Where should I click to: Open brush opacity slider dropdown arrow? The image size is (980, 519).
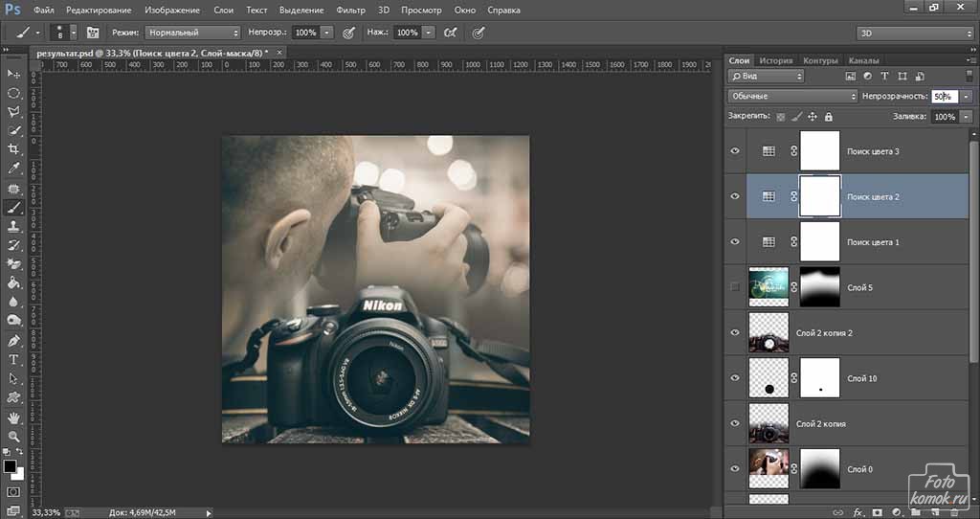point(327,33)
